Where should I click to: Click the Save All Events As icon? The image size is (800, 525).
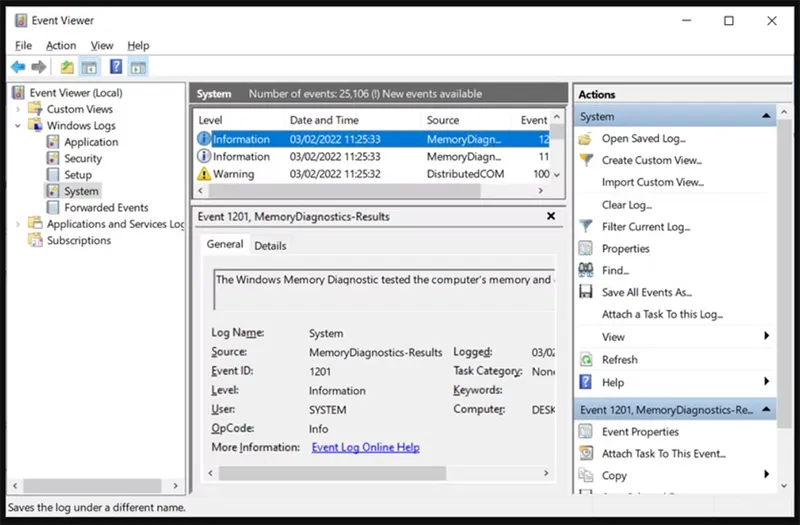pos(586,292)
